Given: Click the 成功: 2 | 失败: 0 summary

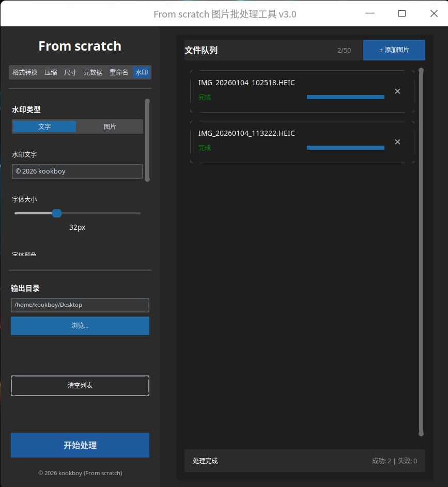Looking at the screenshot, I should coord(394,461).
